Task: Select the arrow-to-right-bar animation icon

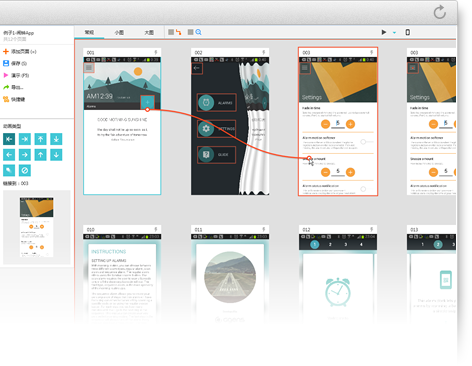Action: pyautogui.click(x=25, y=139)
